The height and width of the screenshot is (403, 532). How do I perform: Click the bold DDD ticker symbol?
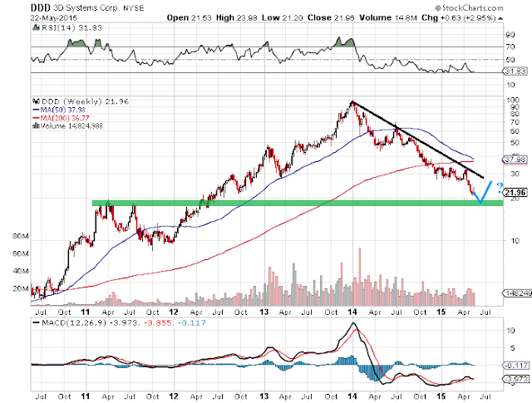(41, 7)
